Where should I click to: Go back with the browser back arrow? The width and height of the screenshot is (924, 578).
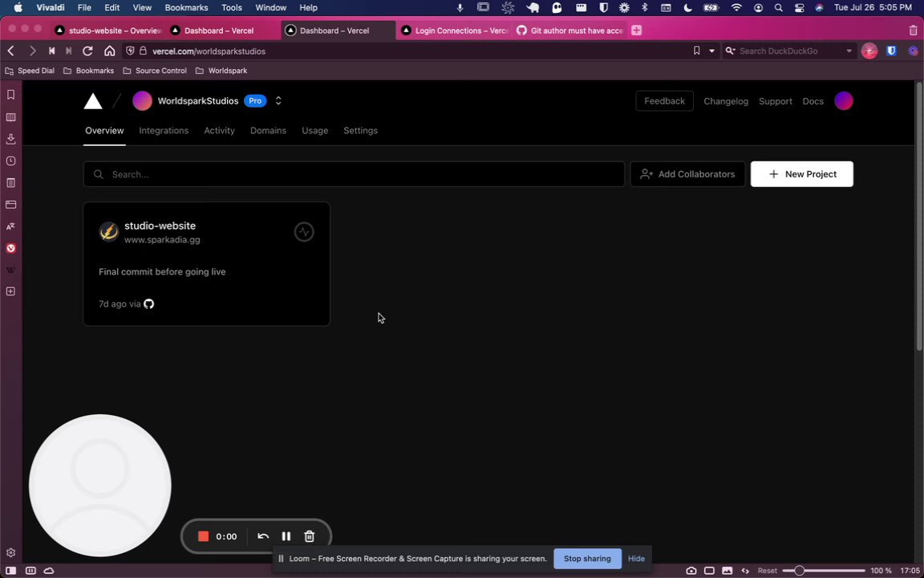point(10,51)
